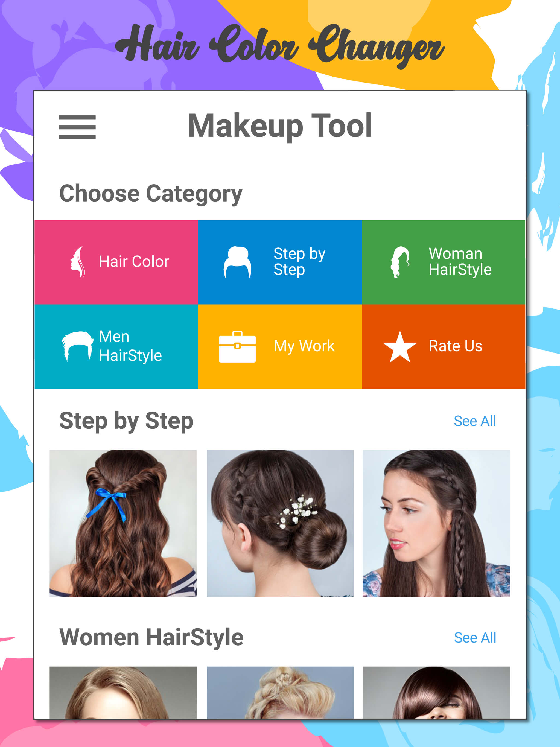Select the side braid long hair thumbnail
Image resolution: width=560 pixels, height=747 pixels.
point(436,523)
